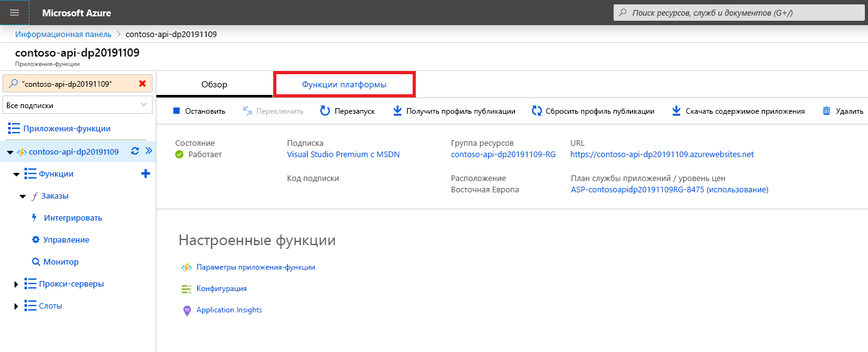Open the Visual Studio Premium с MSDN subscription link
This screenshot has width=868, height=352.
click(343, 154)
